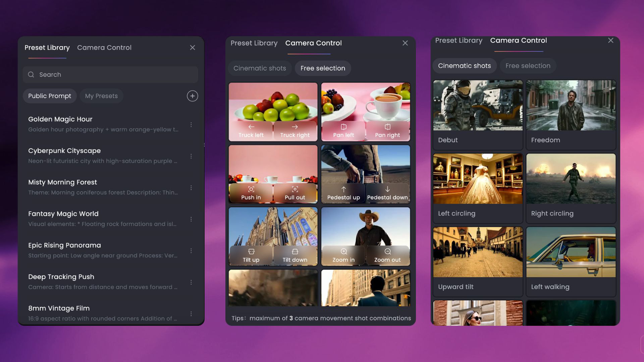The width and height of the screenshot is (644, 362).
Task: Open options menu for Cyberpunk Cityscape
Action: click(191, 156)
